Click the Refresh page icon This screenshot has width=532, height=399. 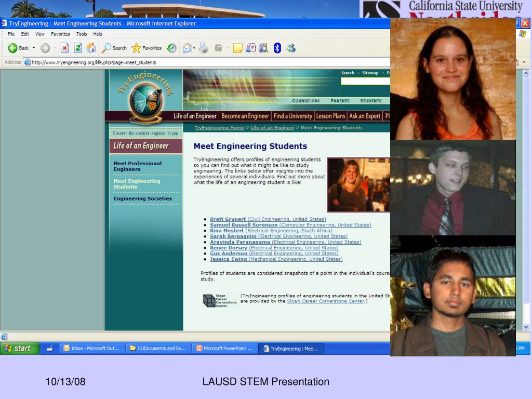coord(78,48)
